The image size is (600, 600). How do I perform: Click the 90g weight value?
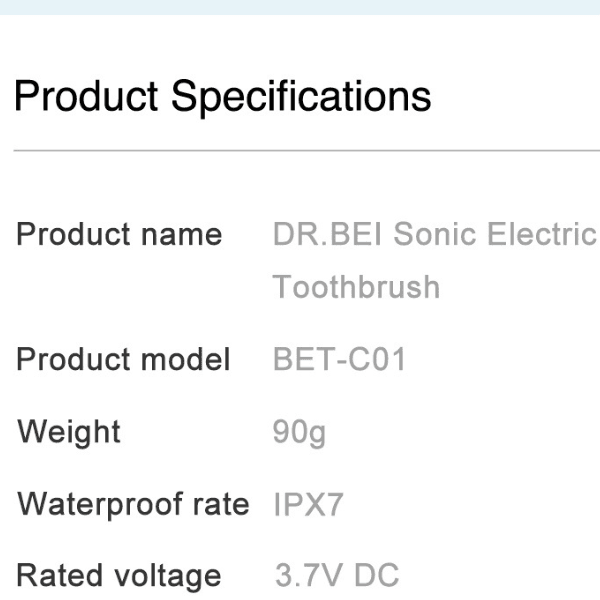pos(299,432)
